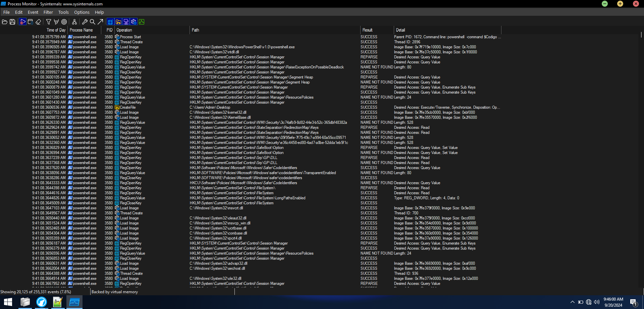Toggle Show Profiling Events icon

(142, 22)
